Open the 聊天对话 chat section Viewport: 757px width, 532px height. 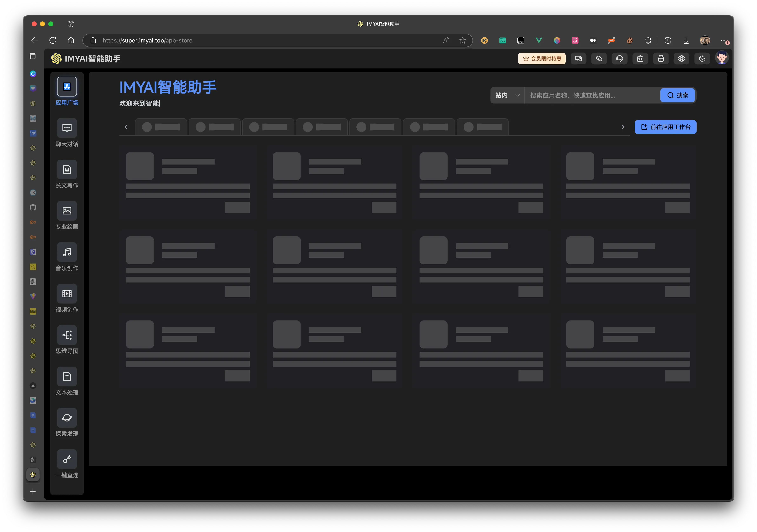(67, 133)
